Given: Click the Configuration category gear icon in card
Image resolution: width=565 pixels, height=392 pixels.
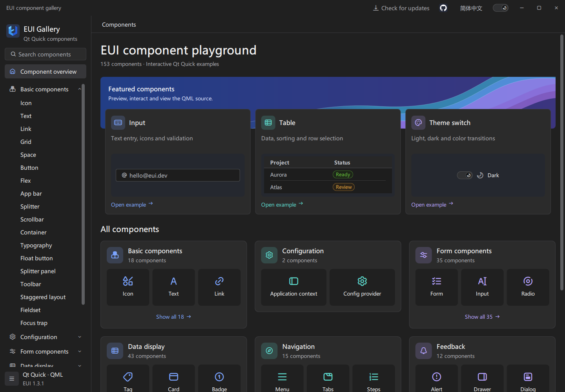Looking at the screenshot, I should pos(269,255).
